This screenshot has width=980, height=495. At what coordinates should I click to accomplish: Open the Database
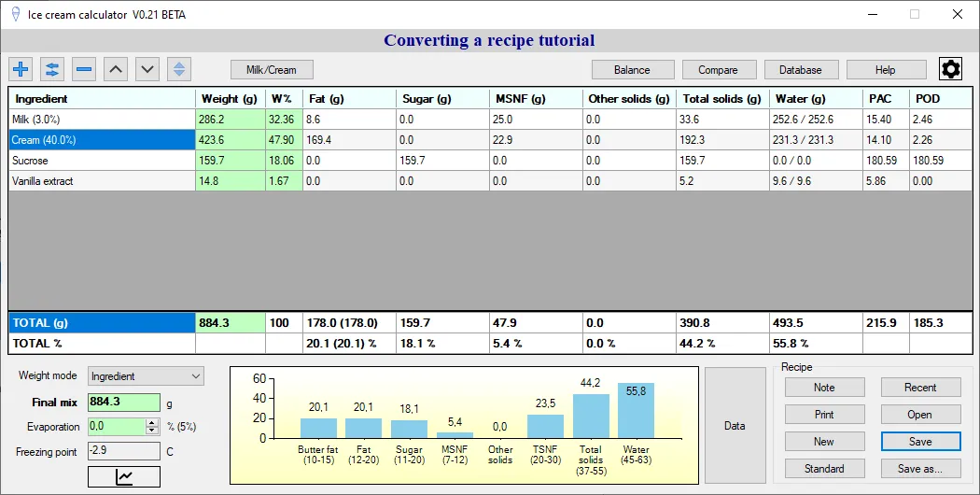click(801, 69)
